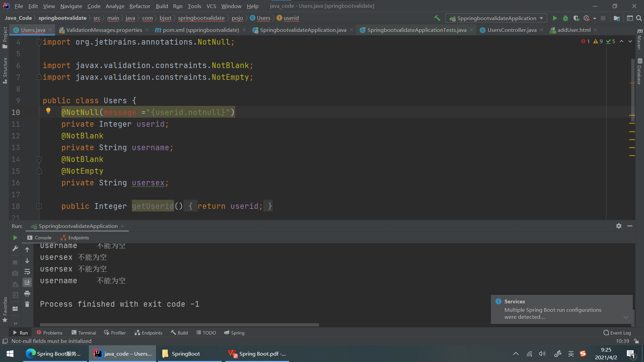Click the 10:39 caret position in status bar

point(623,341)
